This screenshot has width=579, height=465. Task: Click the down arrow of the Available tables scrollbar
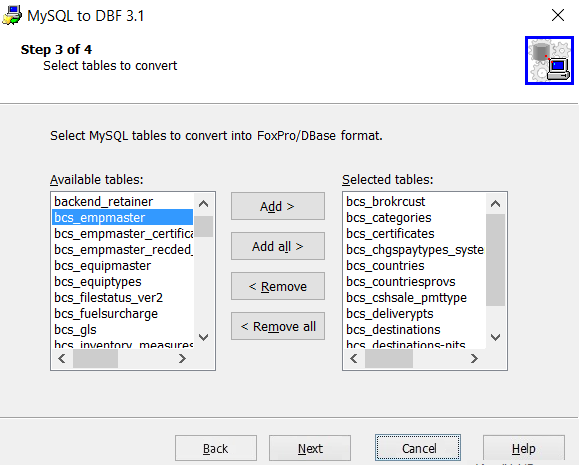coord(203,337)
